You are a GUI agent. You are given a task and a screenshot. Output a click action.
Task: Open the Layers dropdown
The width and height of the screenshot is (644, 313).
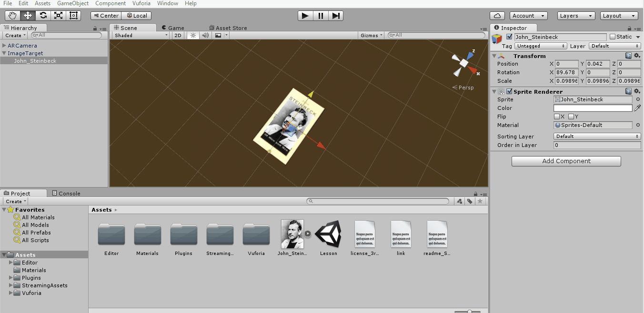click(x=575, y=15)
